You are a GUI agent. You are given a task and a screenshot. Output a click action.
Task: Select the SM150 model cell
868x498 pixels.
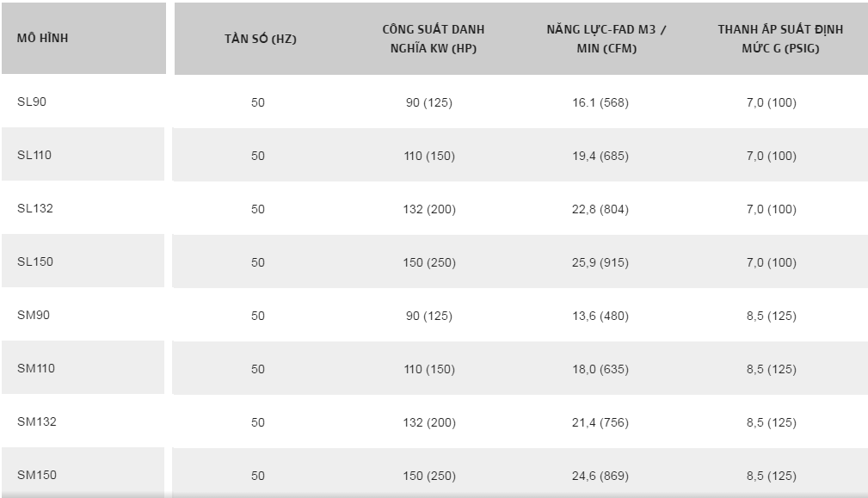pos(37,475)
